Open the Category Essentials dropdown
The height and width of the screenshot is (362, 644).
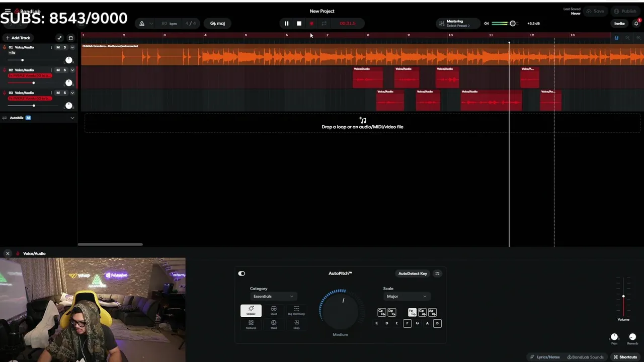click(273, 297)
